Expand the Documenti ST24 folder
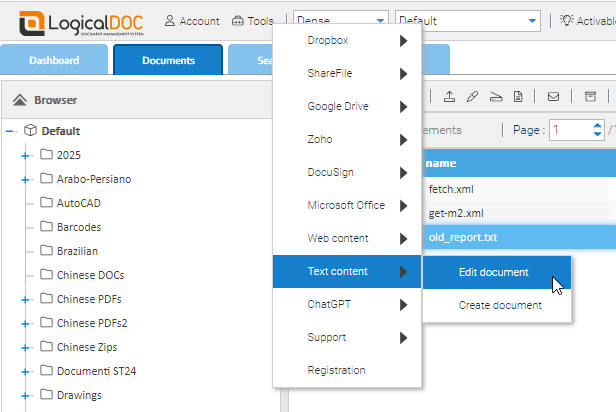616x412 pixels. tap(25, 372)
